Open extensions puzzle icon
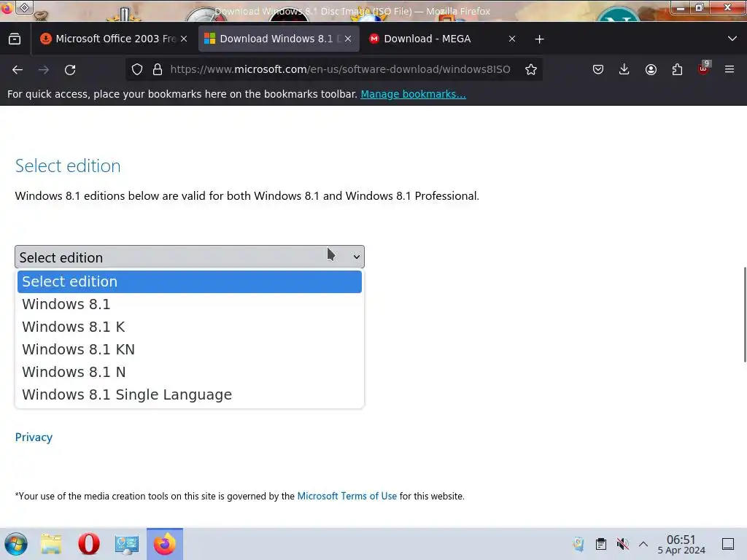 (x=677, y=69)
